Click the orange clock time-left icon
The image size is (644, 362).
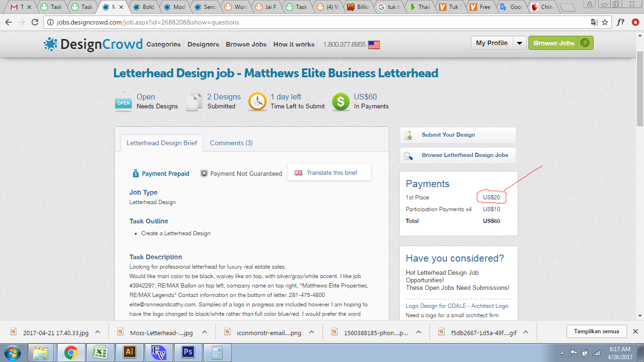point(257,102)
